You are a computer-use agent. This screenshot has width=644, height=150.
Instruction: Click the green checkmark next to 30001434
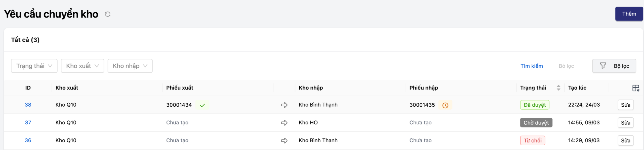(x=203, y=105)
